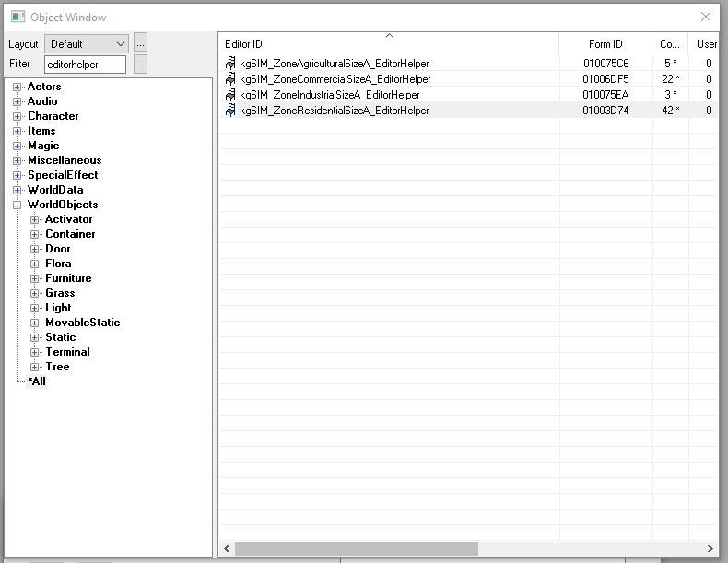
Task: Expand the Container subcategory
Action: pos(34,234)
